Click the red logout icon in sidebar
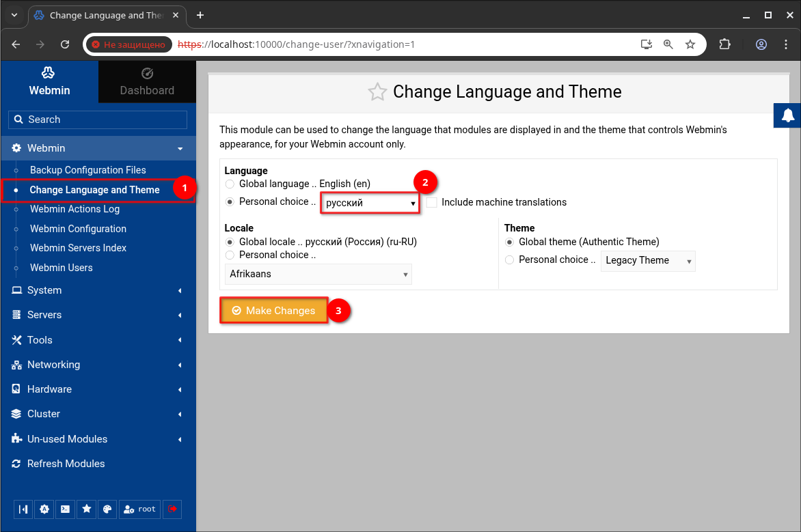This screenshot has width=801, height=532. (172, 509)
